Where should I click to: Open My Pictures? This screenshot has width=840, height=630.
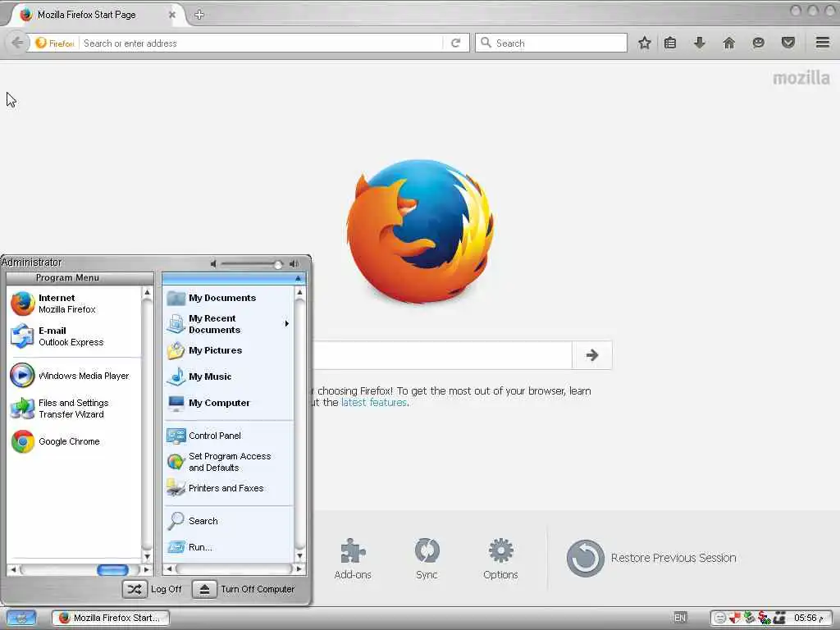(x=228, y=350)
